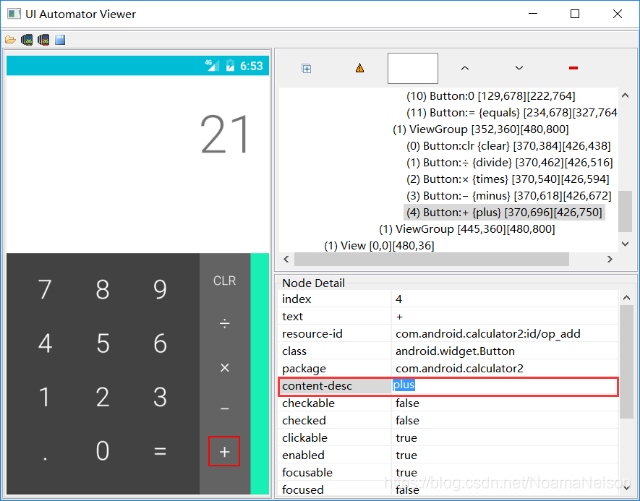The height and width of the screenshot is (501, 640).
Task: Select class value android.widget.Button
Action: click(x=455, y=351)
